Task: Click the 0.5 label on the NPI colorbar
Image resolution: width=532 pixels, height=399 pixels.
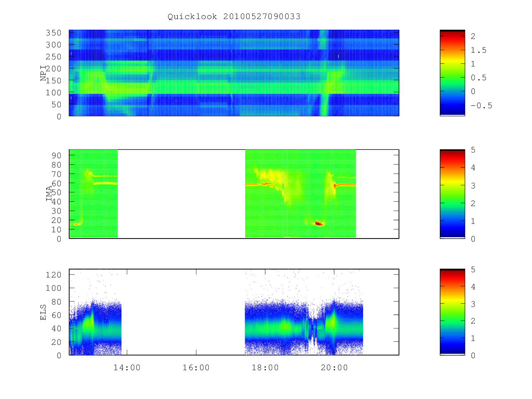Action: (479, 78)
